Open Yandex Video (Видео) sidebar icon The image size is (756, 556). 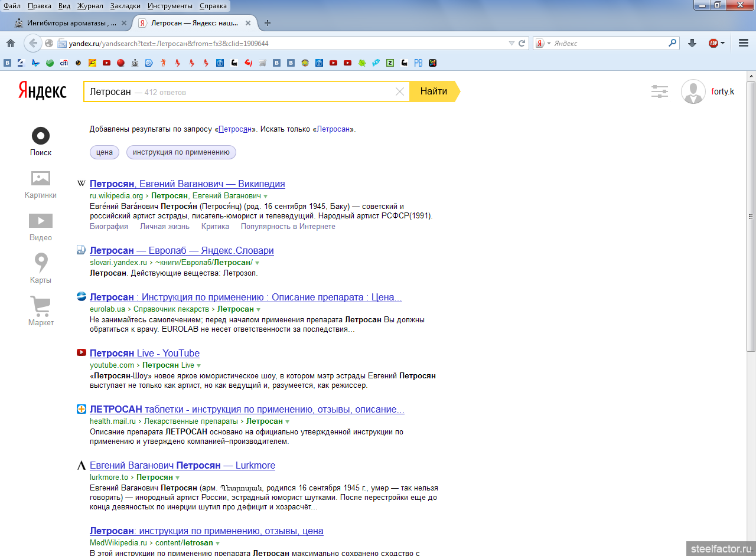[41, 221]
